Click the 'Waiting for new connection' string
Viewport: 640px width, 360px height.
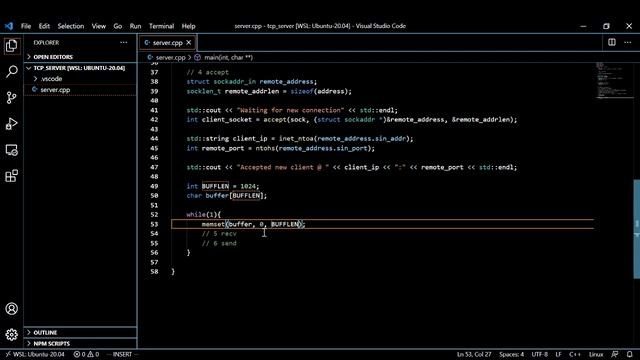[290, 110]
